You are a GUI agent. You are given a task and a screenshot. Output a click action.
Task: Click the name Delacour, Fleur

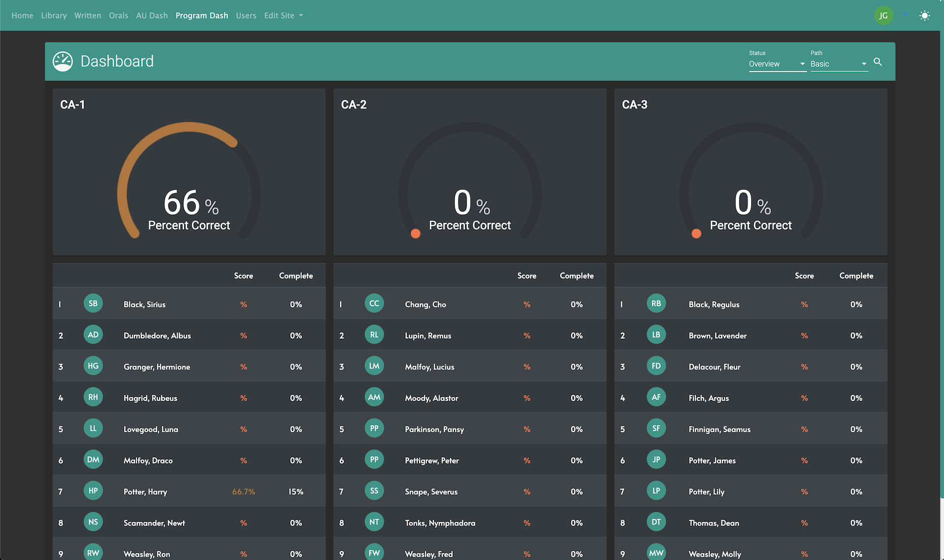click(x=714, y=367)
